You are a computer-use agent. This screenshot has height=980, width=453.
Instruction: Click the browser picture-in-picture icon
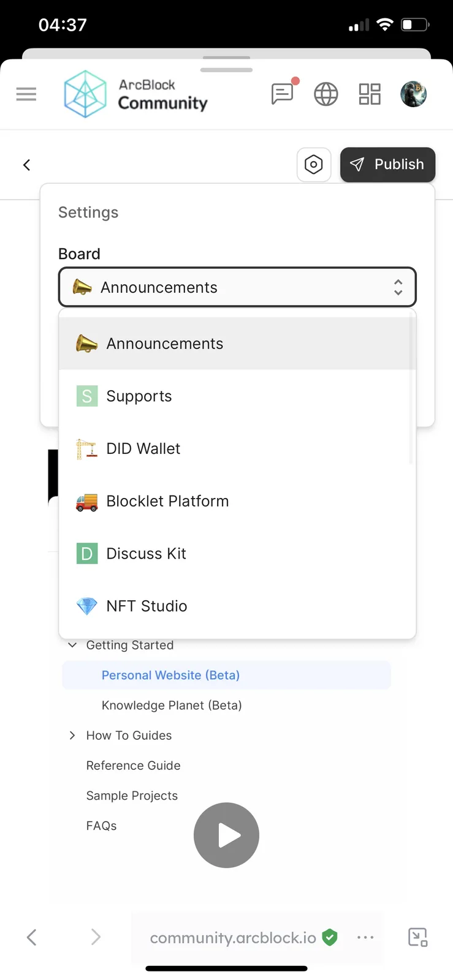pyautogui.click(x=418, y=937)
